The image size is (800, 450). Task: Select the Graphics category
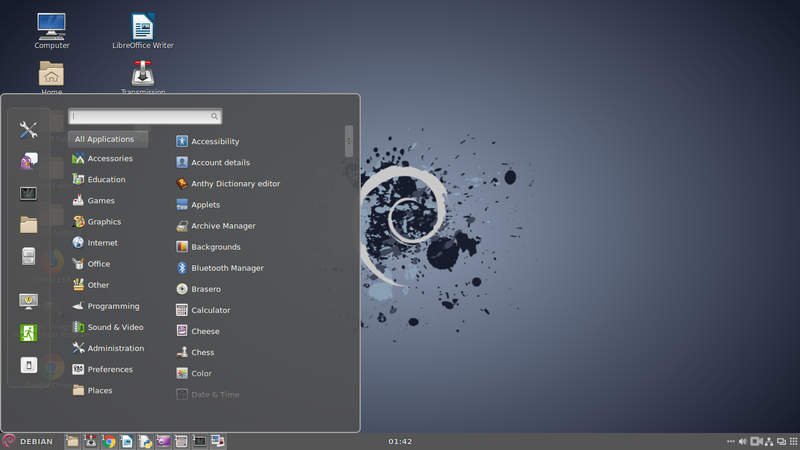[104, 222]
